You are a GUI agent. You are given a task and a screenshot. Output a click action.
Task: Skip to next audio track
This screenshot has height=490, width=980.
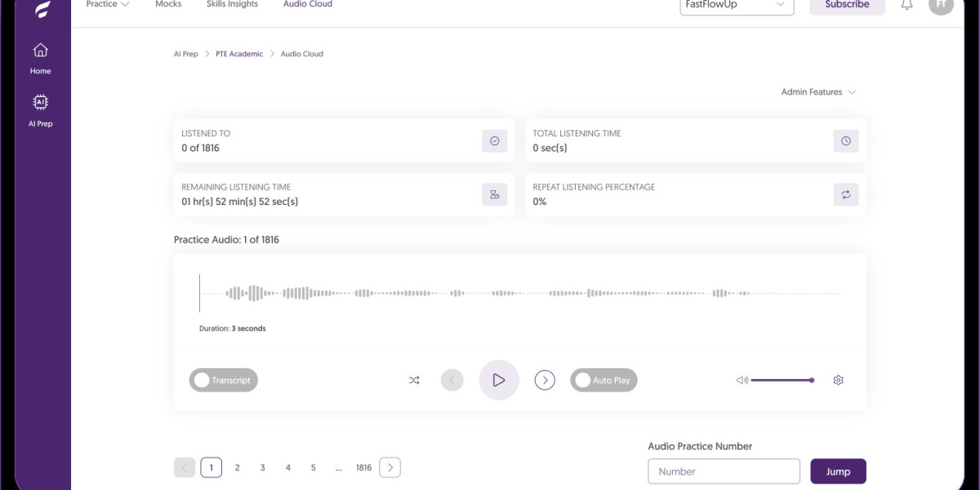pos(545,381)
